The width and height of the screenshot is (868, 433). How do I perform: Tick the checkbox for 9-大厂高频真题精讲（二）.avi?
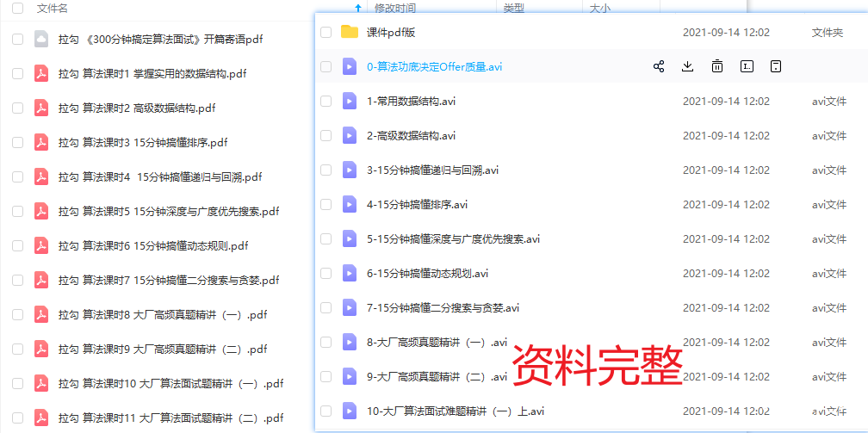click(326, 376)
